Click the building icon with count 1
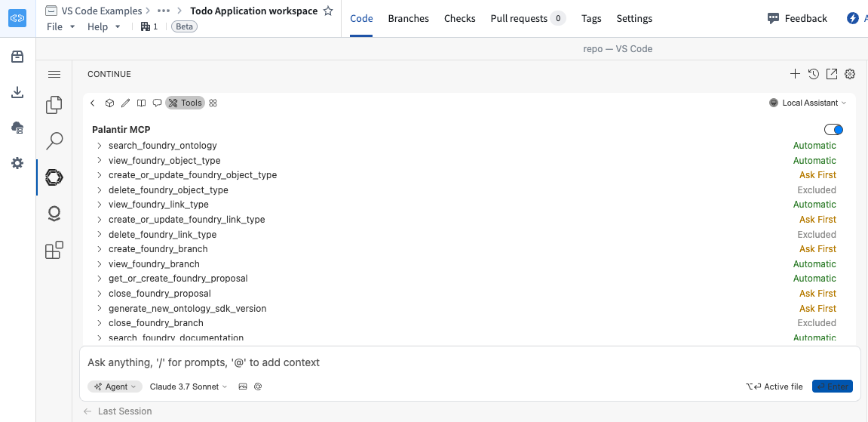This screenshot has width=868, height=422. point(149,26)
